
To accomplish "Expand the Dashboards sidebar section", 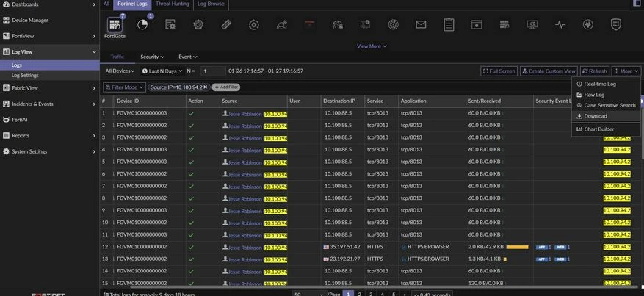I will [x=94, y=4].
